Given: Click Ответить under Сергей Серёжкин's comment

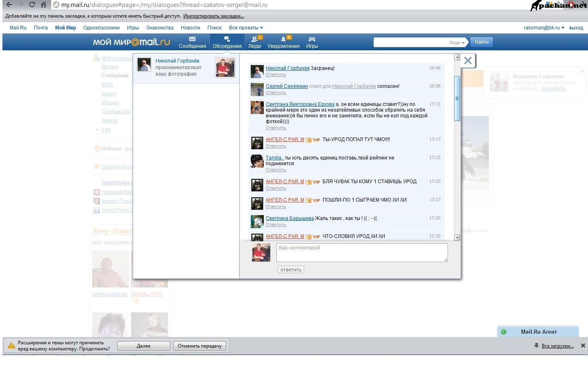Looking at the screenshot, I should (x=276, y=93).
